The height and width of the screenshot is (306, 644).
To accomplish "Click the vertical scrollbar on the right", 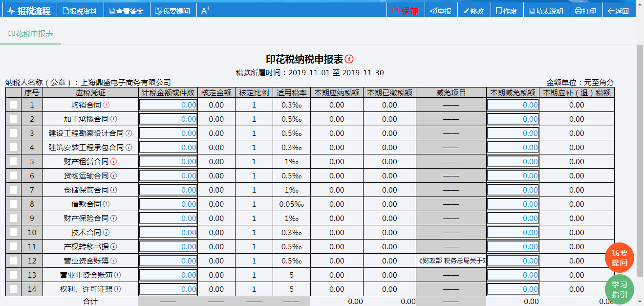I will (640, 161).
